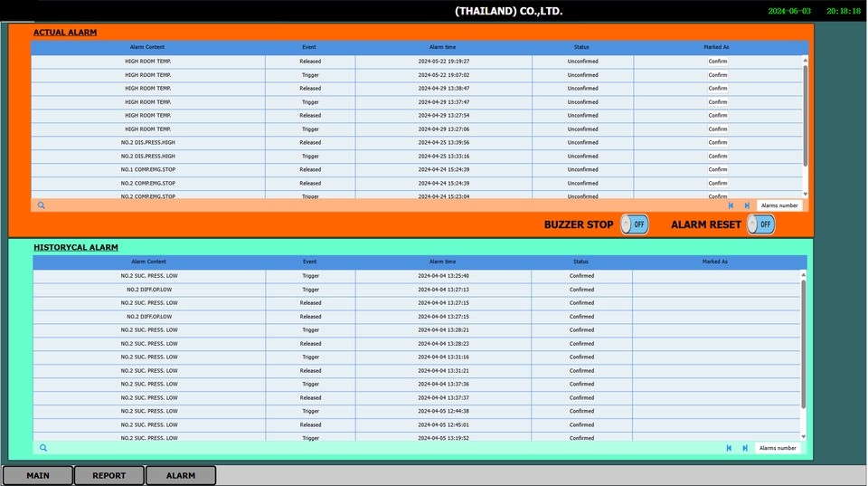Screen dimensions: 868x486
Task: Select historical alarm time 2024-04-04 13:31:16
Action: (443, 357)
